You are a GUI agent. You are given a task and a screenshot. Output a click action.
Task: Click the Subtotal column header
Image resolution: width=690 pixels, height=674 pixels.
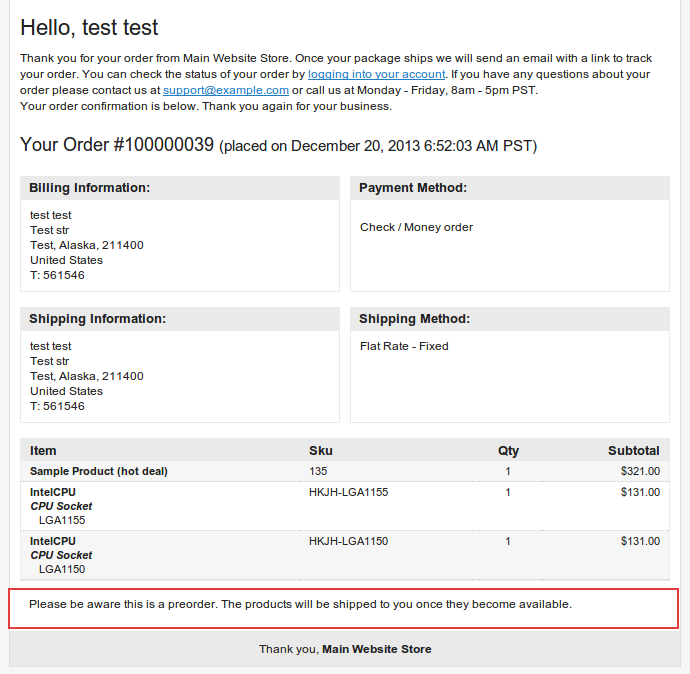pyautogui.click(x=634, y=451)
